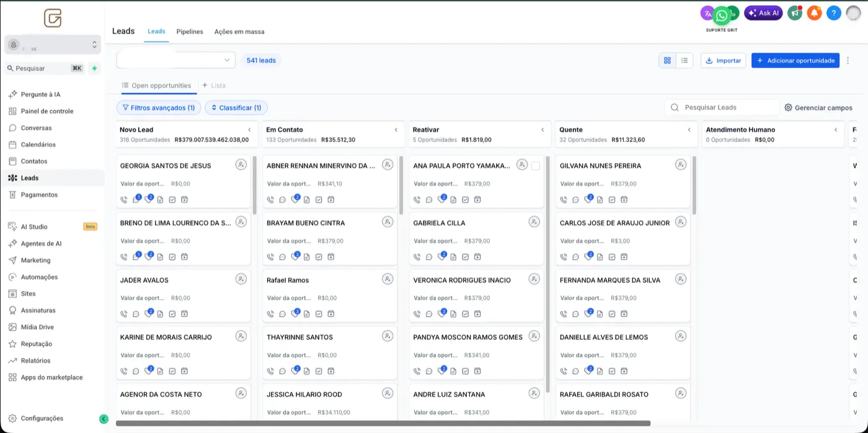Open AI Studio beta in the sidebar
The width and height of the screenshot is (868, 433).
pyautogui.click(x=53, y=227)
